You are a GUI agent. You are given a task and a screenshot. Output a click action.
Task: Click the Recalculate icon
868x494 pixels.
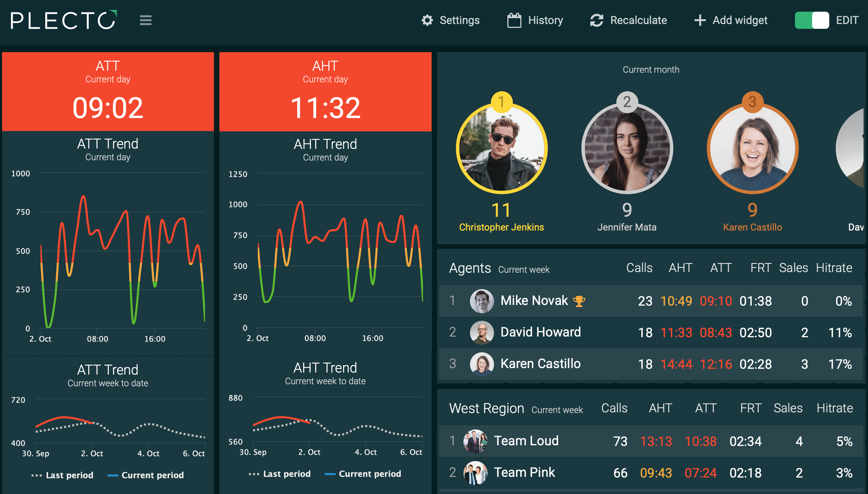[595, 20]
